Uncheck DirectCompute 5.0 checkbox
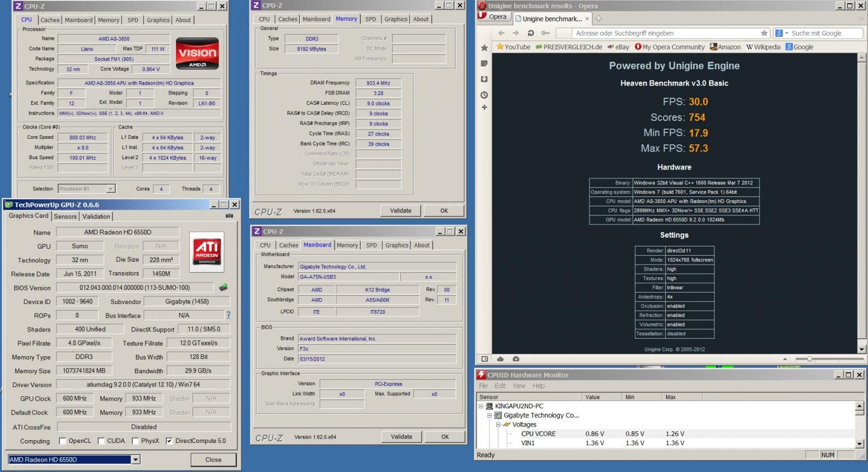 tap(169, 441)
